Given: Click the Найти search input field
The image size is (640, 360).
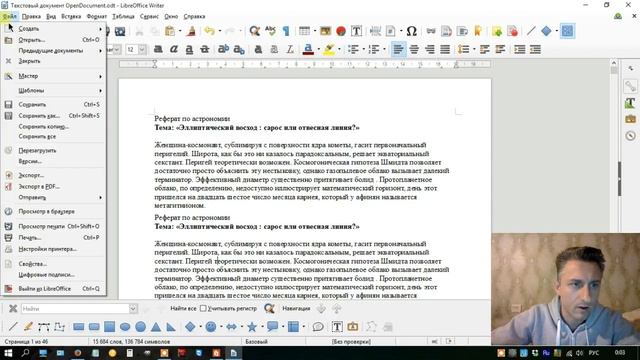Looking at the screenshot, I should pos(76,309).
